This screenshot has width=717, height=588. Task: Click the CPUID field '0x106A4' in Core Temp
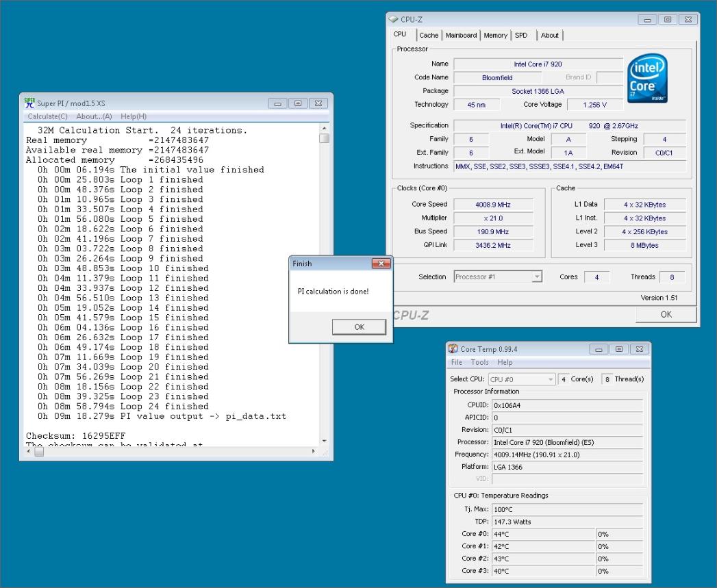(x=568, y=405)
